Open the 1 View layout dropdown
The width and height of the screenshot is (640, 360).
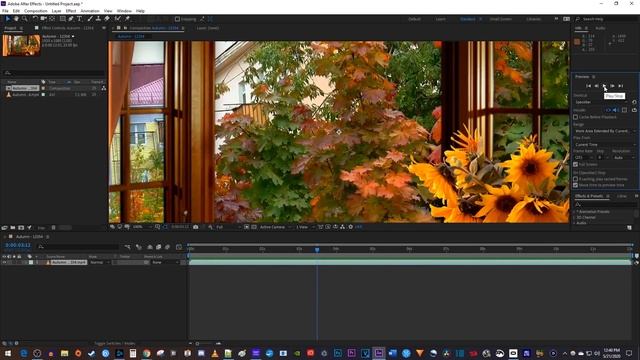click(305, 227)
